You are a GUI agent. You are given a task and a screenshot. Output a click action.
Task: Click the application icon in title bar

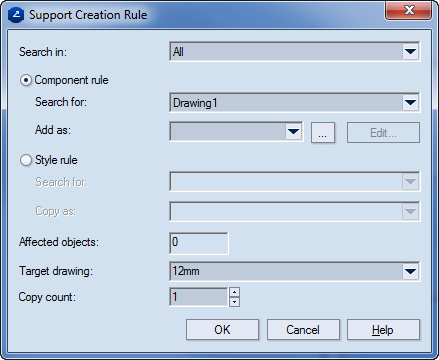pyautogui.click(x=16, y=15)
